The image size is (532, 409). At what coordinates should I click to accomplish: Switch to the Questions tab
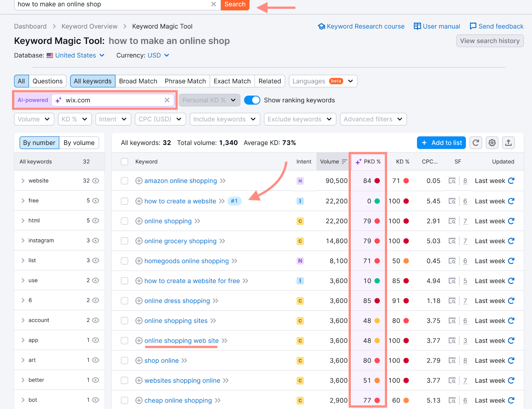tap(48, 81)
